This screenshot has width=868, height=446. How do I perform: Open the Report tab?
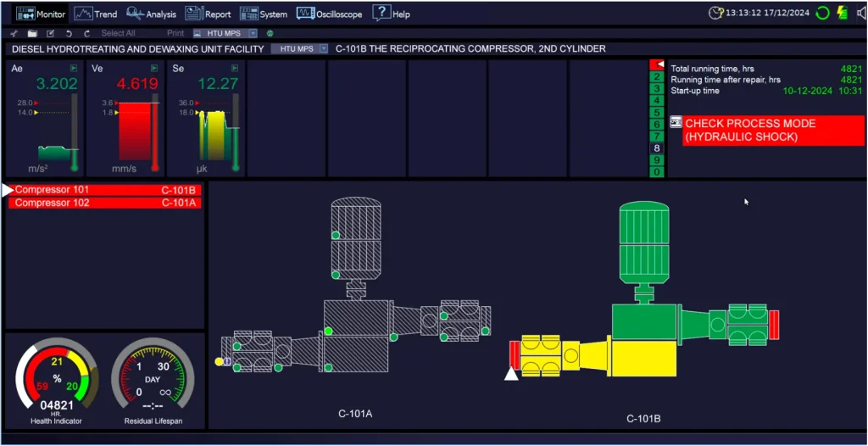tap(208, 14)
